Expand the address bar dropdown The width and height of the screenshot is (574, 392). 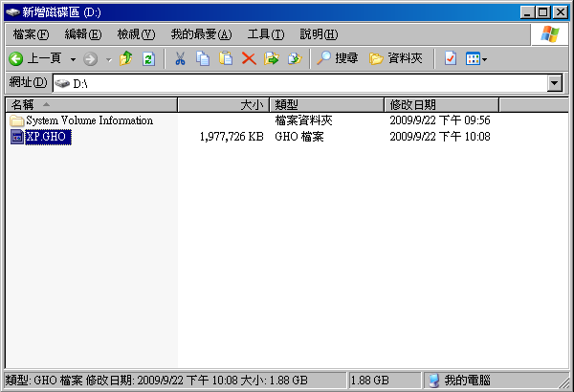(555, 83)
